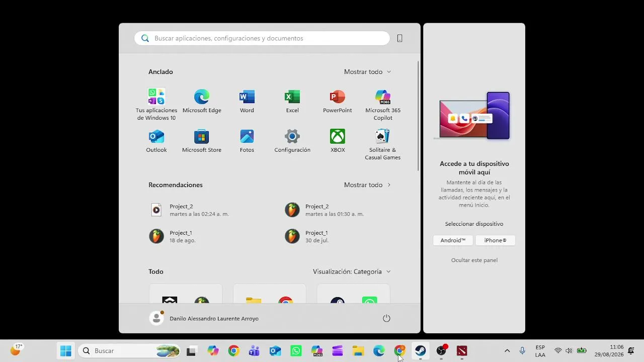
Task: Launch PowerPoint from the pinned section
Action: pos(338,101)
